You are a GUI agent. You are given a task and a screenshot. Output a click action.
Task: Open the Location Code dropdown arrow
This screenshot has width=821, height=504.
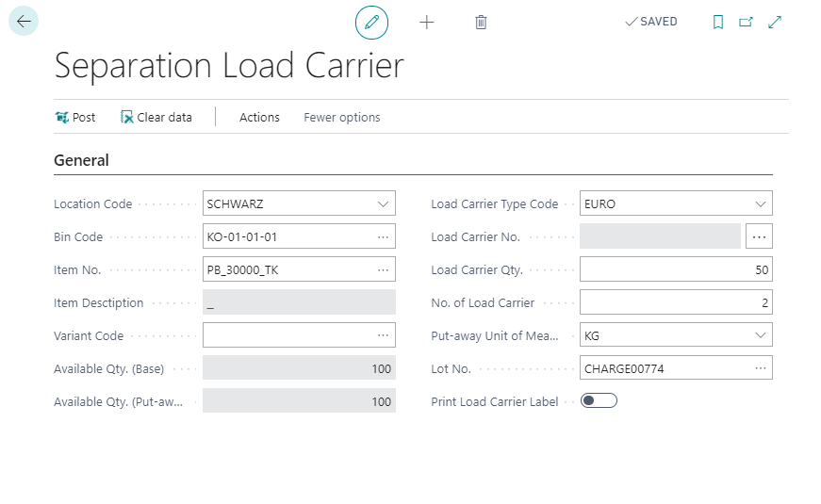click(384, 203)
